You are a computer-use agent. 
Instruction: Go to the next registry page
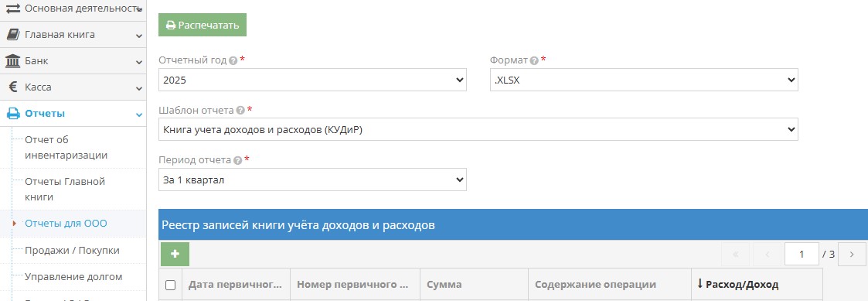852,255
